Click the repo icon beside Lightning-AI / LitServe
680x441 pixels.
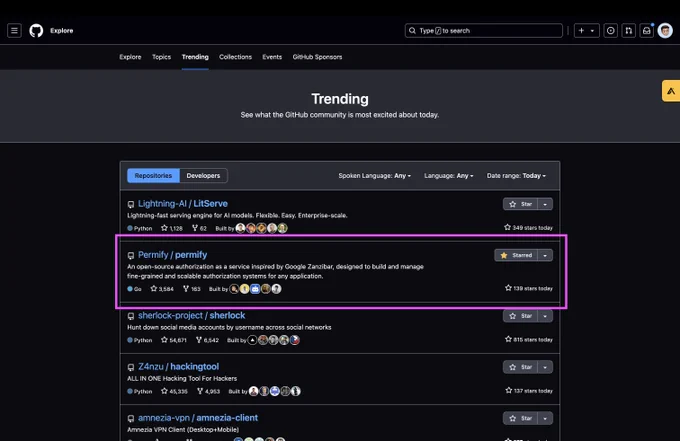(x=131, y=204)
